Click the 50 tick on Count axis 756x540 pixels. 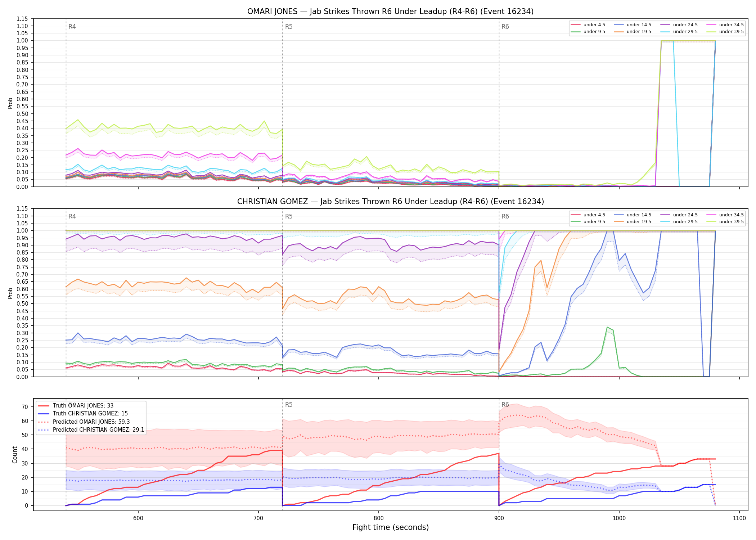(25, 435)
